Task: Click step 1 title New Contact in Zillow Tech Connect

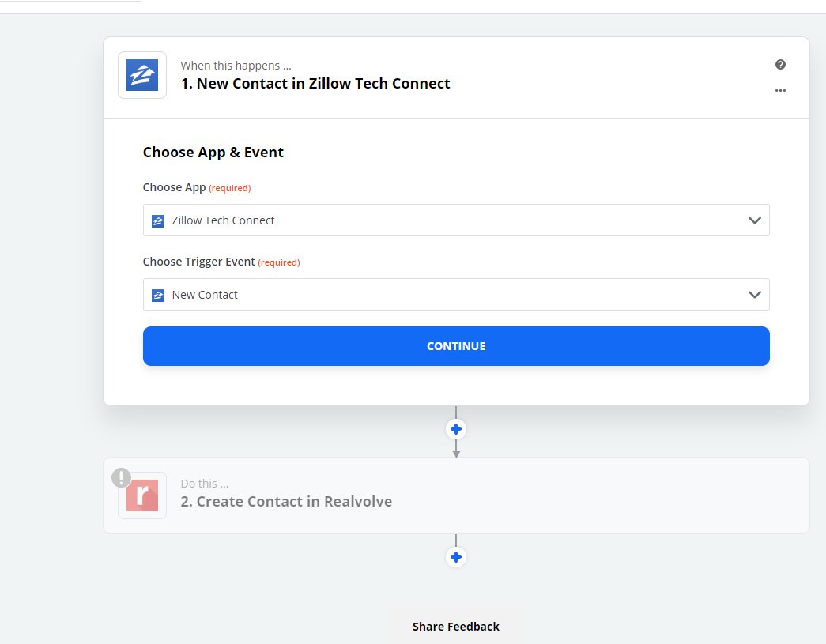Action: (x=315, y=83)
